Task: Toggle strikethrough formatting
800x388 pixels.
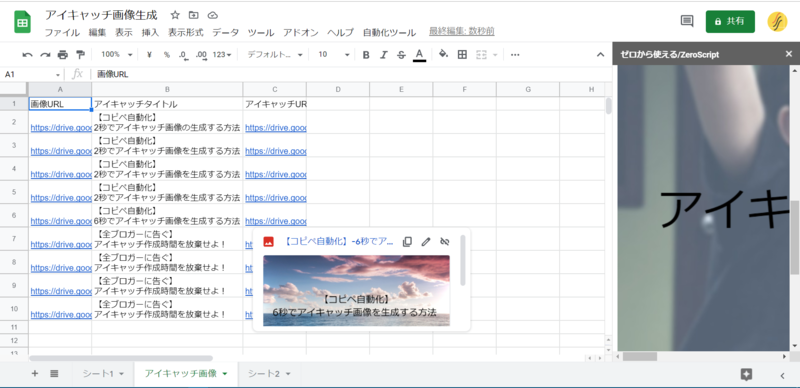Action: click(x=402, y=55)
